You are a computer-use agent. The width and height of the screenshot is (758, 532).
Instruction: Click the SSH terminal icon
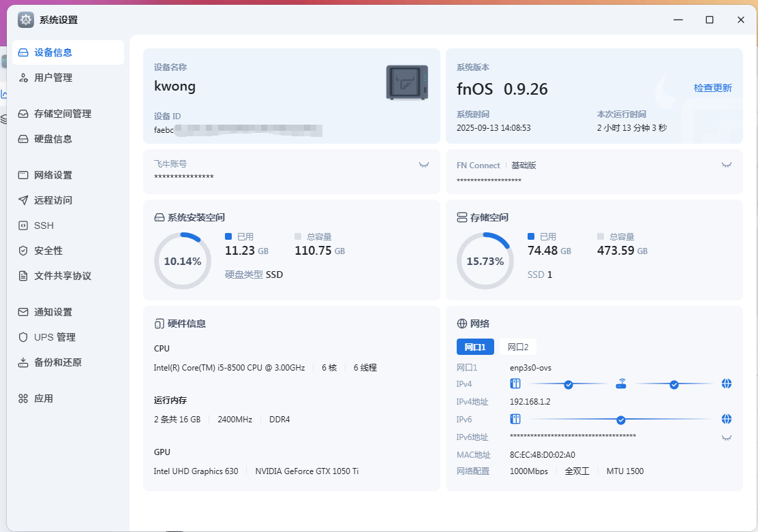23,225
